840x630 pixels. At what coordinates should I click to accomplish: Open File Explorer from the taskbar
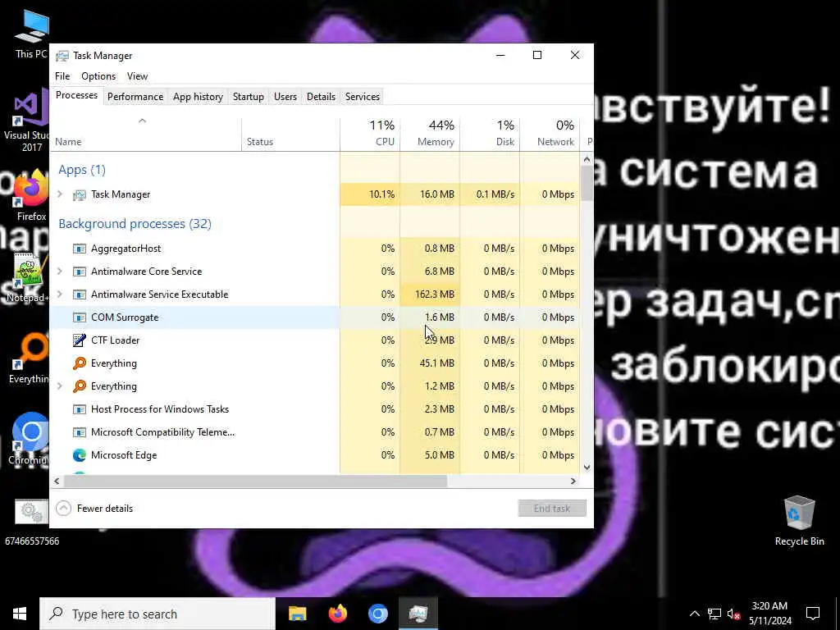tap(297, 614)
